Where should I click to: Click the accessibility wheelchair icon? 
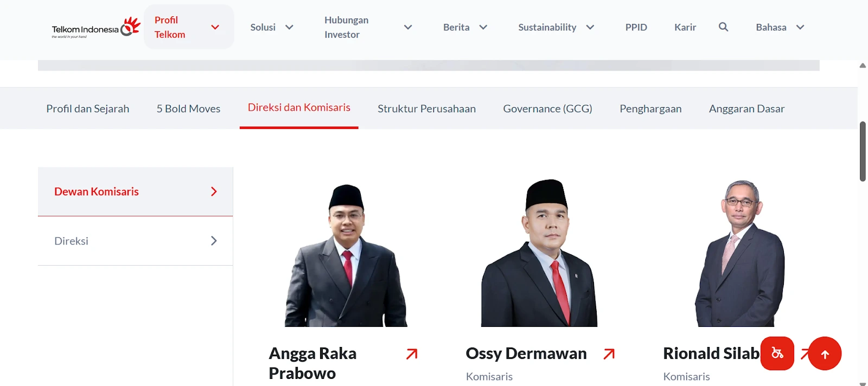click(777, 353)
